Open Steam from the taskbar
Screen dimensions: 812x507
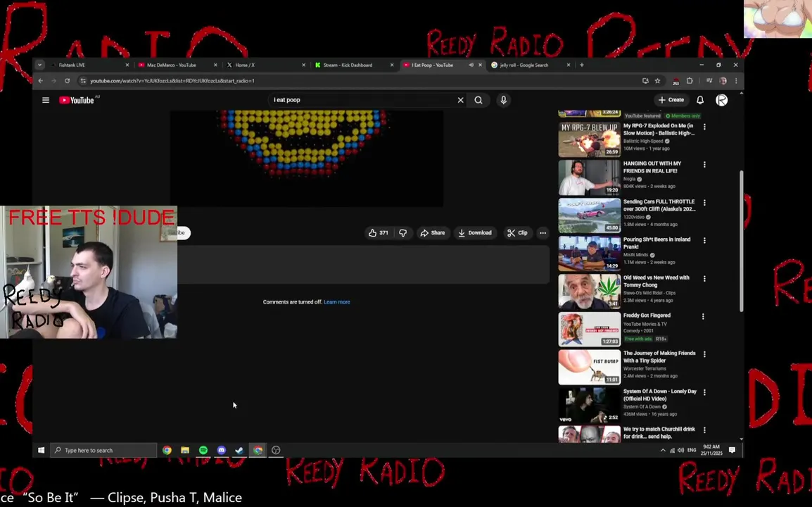[x=239, y=450]
